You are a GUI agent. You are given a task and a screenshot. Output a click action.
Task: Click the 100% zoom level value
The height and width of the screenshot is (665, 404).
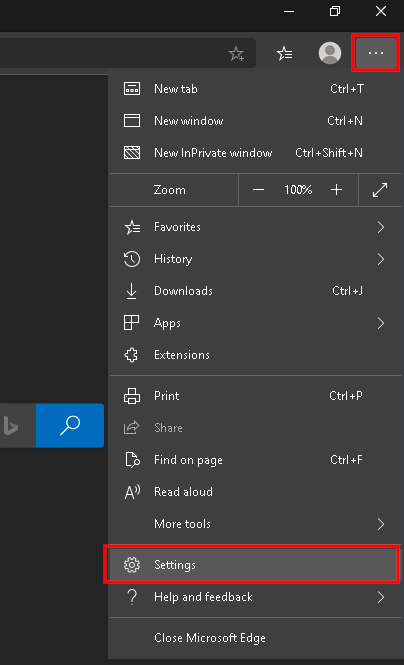click(298, 190)
